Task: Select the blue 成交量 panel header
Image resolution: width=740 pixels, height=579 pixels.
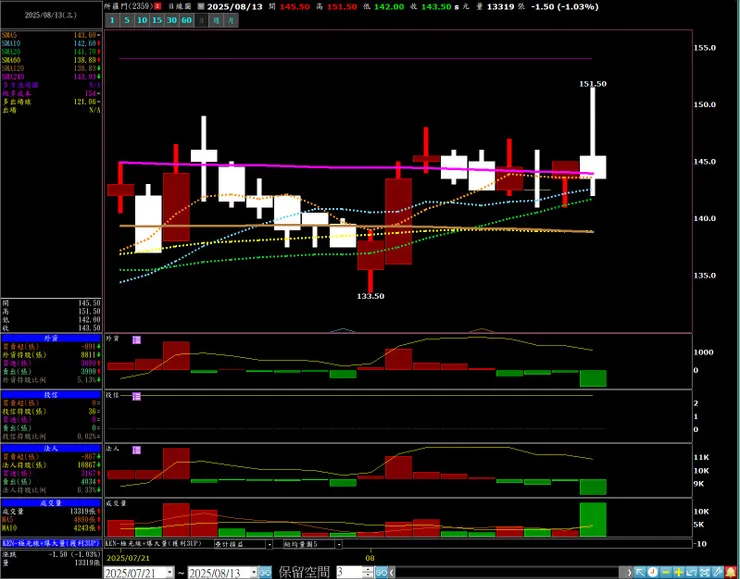Action: tap(51, 503)
